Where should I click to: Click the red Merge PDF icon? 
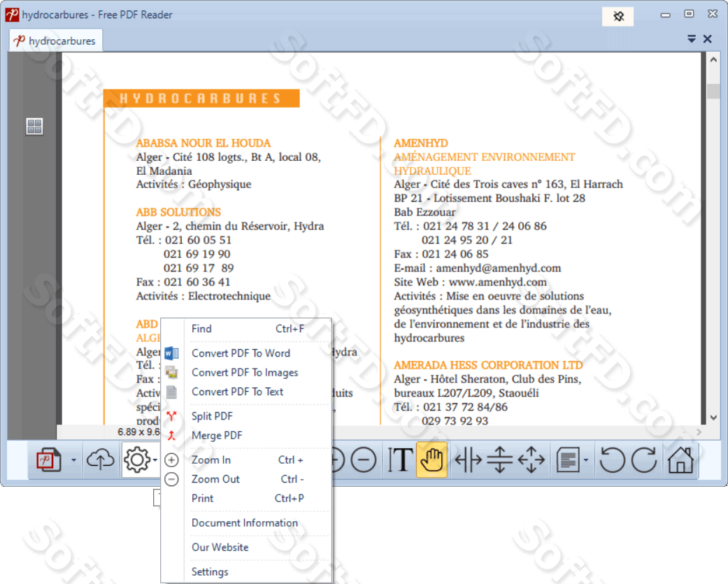click(171, 436)
